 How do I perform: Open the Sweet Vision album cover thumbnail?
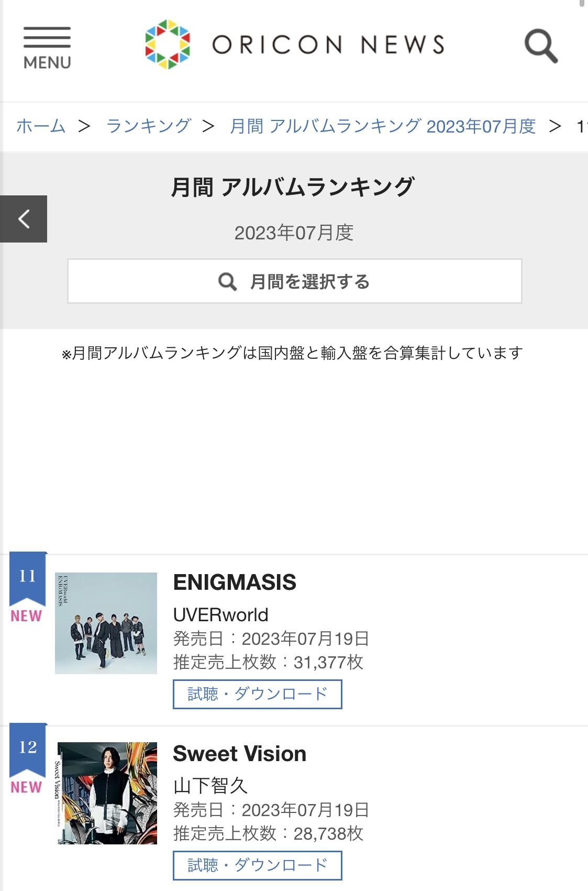click(x=107, y=793)
